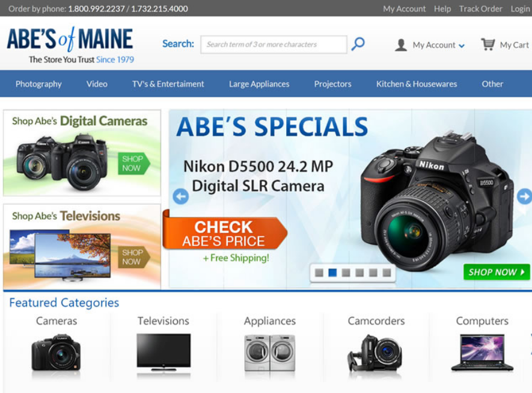Click the Computers category label
This screenshot has width=532, height=393.
pyautogui.click(x=482, y=321)
